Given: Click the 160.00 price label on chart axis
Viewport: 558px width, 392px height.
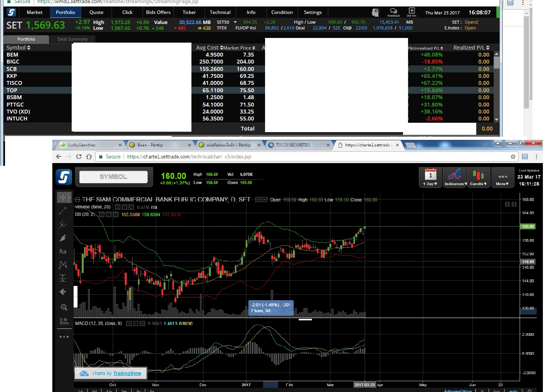Looking at the screenshot, I should [528, 226].
